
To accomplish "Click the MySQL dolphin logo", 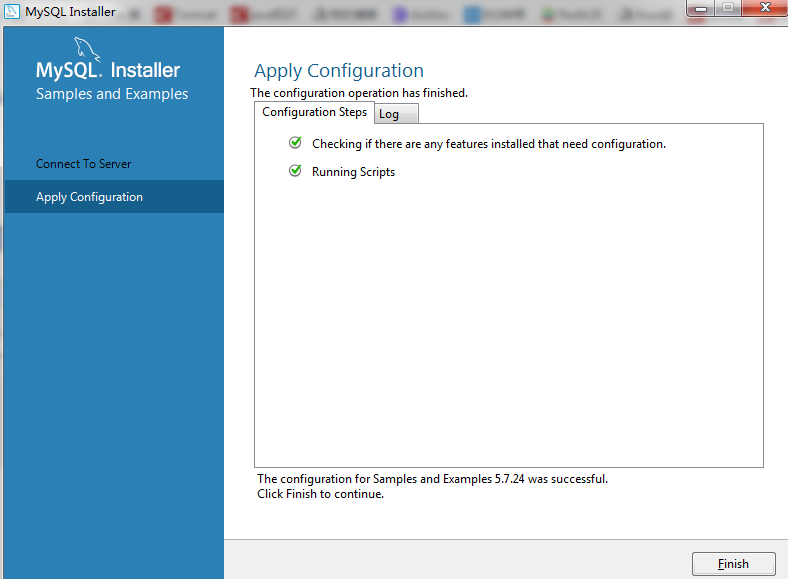I will tap(87, 49).
